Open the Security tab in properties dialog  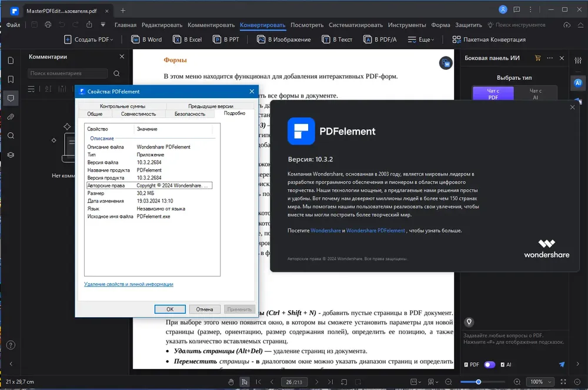pyautogui.click(x=190, y=114)
